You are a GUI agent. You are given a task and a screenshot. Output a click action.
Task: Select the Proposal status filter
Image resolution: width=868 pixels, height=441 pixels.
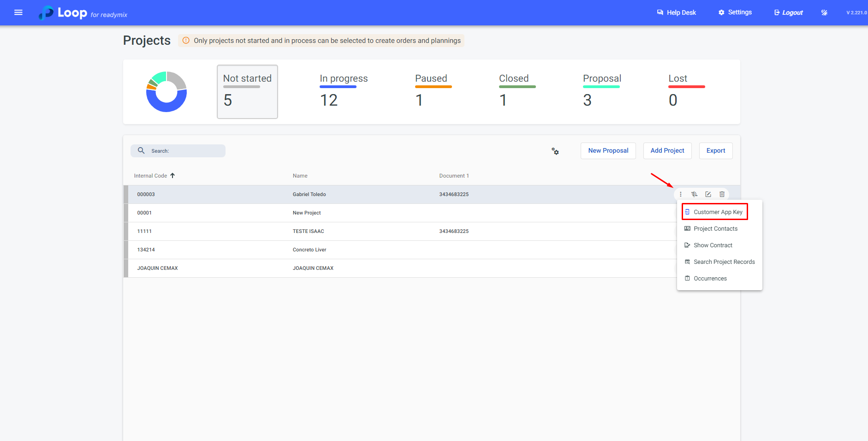tap(601, 91)
